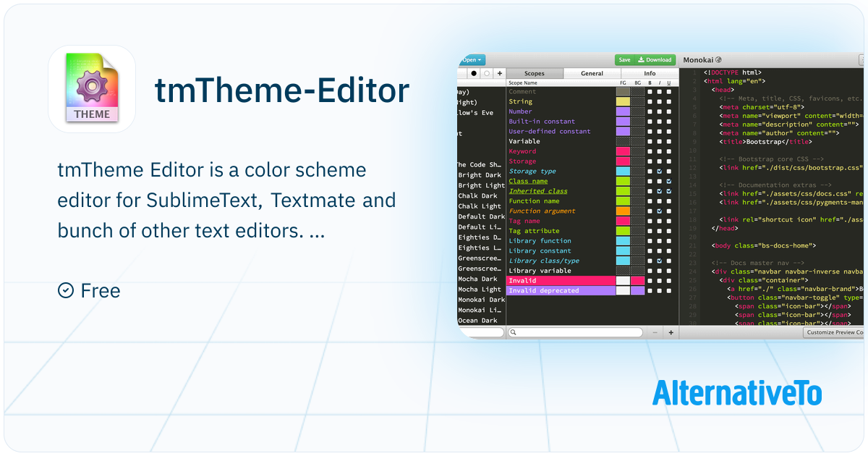Open purple background swatch for Invalid deprecated
Image resolution: width=868 pixels, height=456 pixels.
click(637, 290)
